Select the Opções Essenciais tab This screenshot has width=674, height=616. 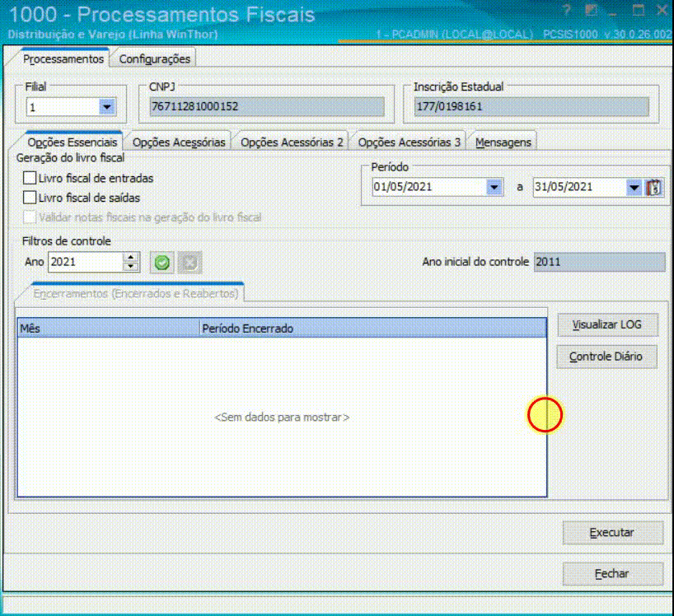73,142
